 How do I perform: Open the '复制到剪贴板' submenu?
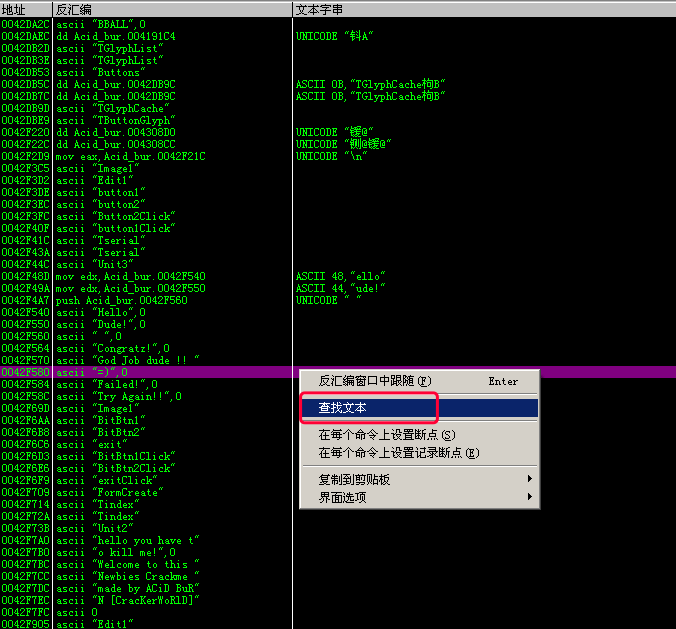pos(419,479)
